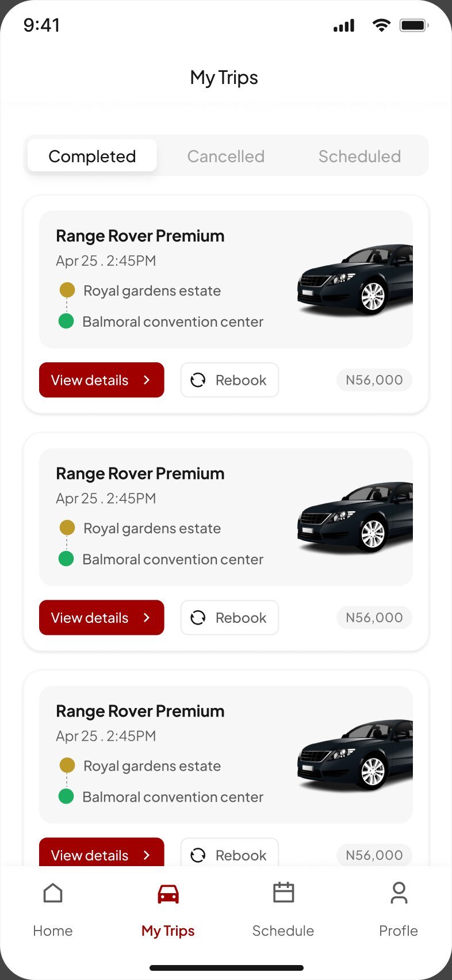
Task: Open the Schedule calendar icon
Action: (284, 893)
